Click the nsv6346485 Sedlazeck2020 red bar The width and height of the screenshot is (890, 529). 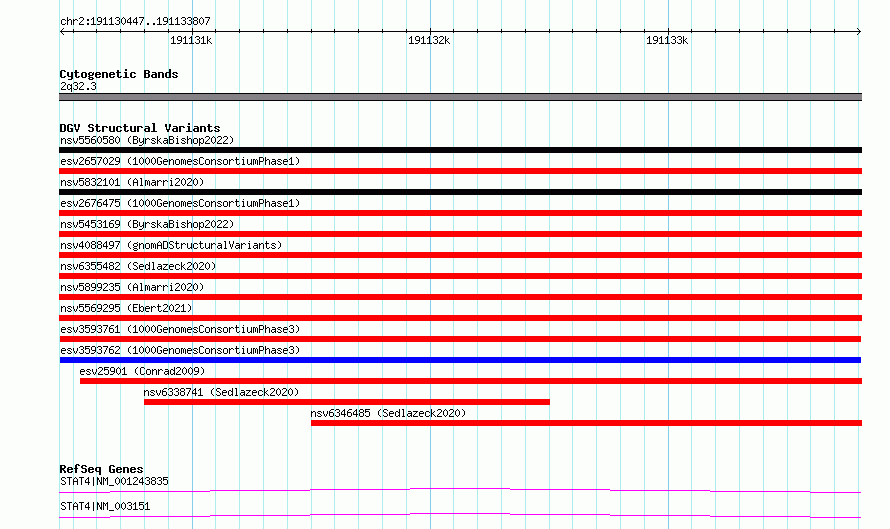(x=586, y=423)
